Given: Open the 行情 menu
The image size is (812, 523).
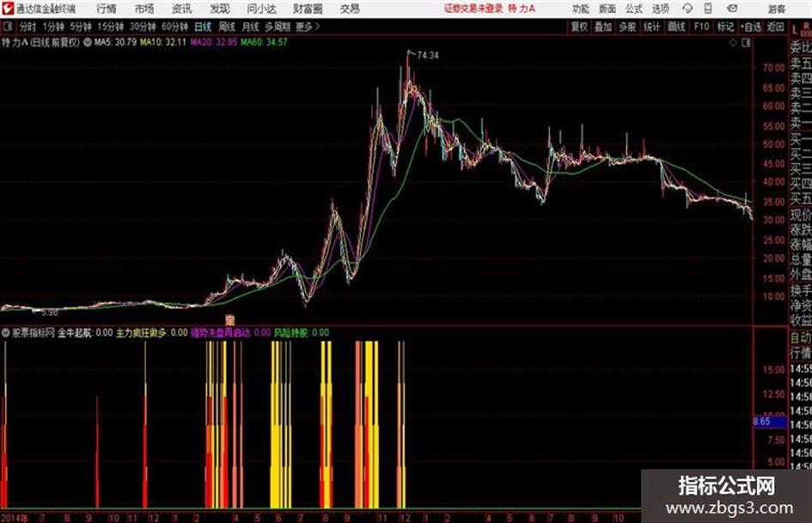Looking at the screenshot, I should coord(107,9).
